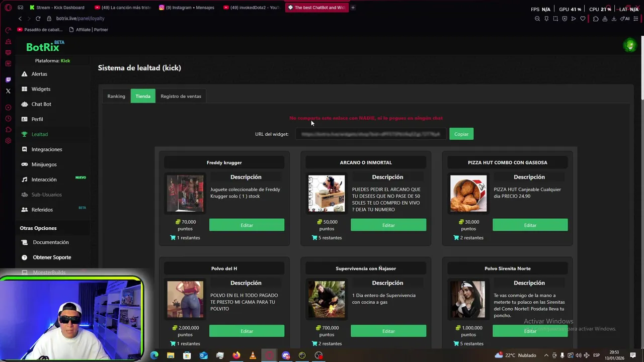Show hidden system tray icons
Screen dimensions: 644x362
(x=546, y=355)
